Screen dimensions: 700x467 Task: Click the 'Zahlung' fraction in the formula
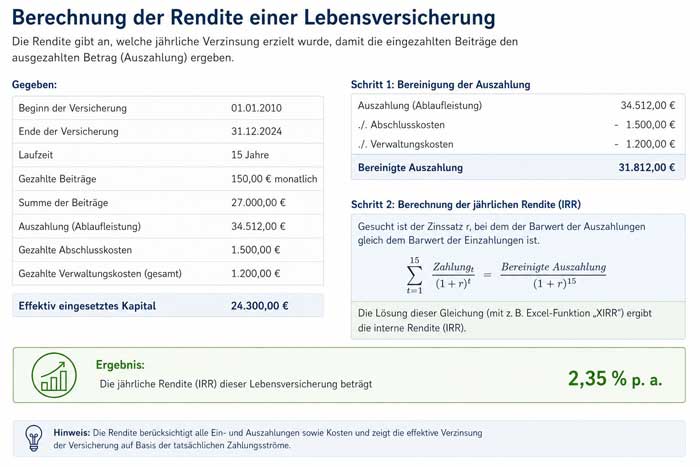453,275
